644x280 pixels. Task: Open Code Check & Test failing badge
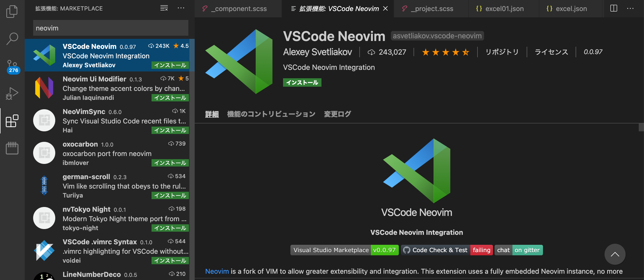(x=447, y=250)
